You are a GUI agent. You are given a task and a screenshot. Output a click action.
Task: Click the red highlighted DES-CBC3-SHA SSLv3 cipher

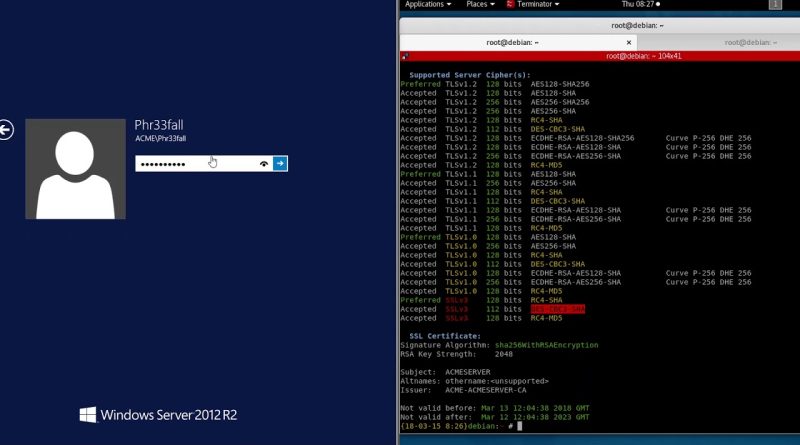(x=558, y=309)
